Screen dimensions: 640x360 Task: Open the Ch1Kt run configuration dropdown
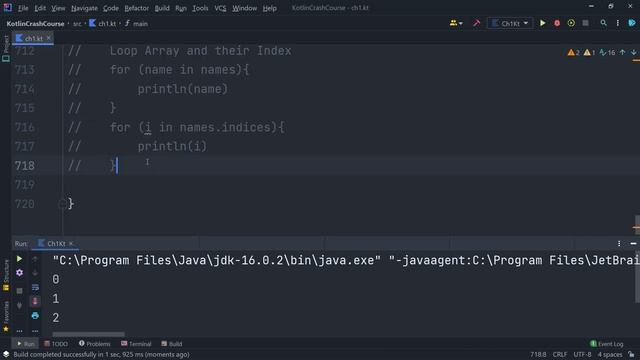point(510,23)
